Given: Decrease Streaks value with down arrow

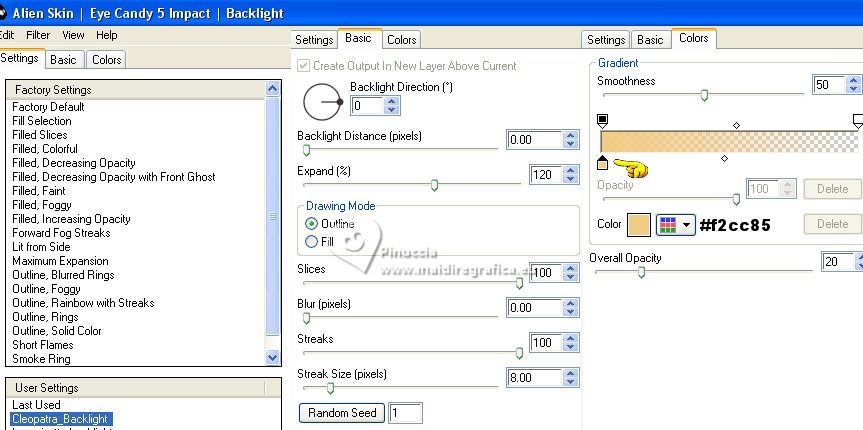Looking at the screenshot, I should click(x=571, y=347).
